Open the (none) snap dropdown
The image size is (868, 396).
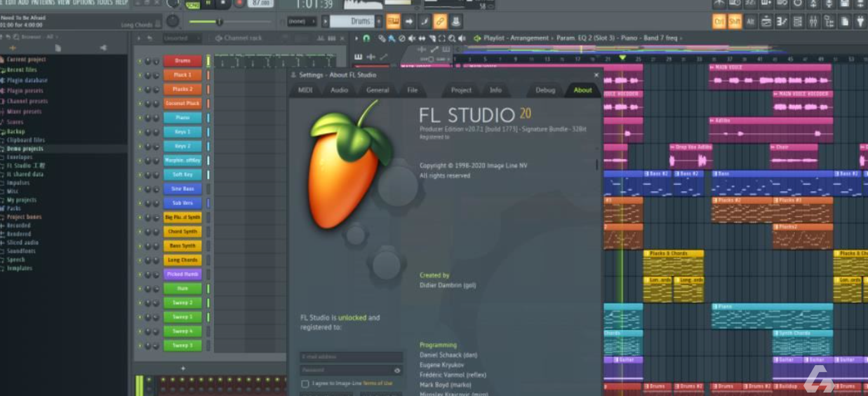[x=302, y=22]
